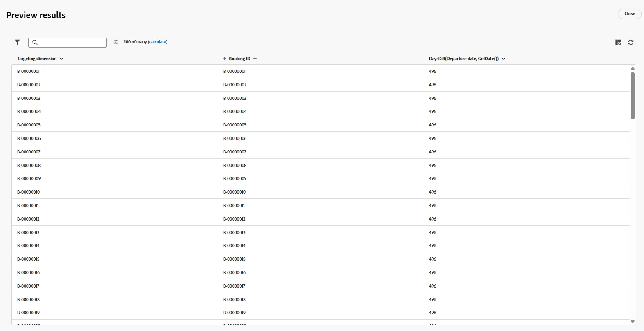
Task: Click the vertical scrollbar thumb
Action: pyautogui.click(x=633, y=96)
